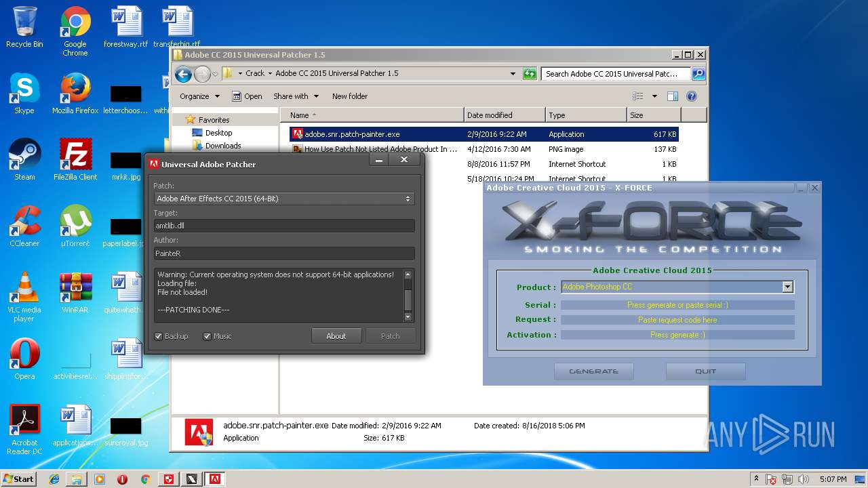Sort by Date modified column header
This screenshot has height=488, width=868.
pos(505,115)
